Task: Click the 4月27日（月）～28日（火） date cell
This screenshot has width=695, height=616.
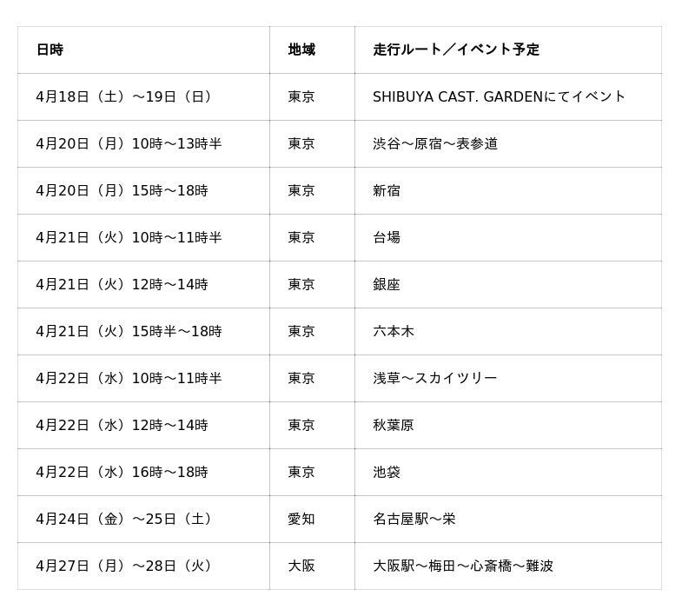Action: pyautogui.click(x=125, y=566)
